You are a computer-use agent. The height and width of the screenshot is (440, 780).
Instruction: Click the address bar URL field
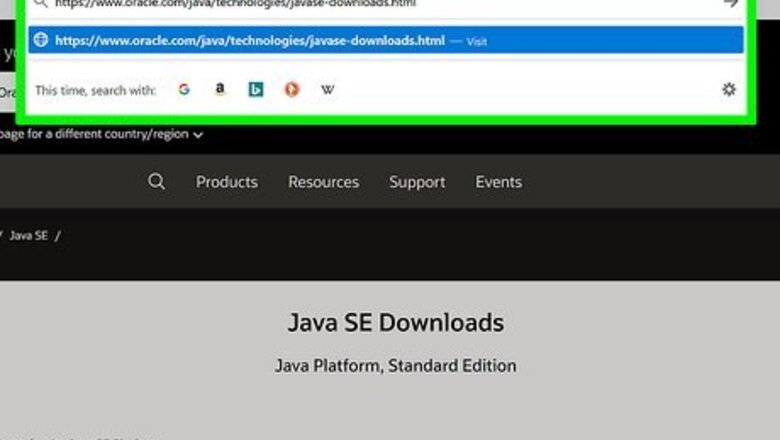tap(386, 4)
